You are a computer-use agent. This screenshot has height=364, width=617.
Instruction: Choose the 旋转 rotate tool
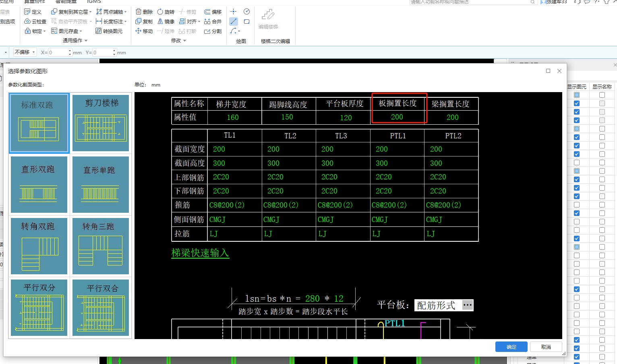click(166, 12)
